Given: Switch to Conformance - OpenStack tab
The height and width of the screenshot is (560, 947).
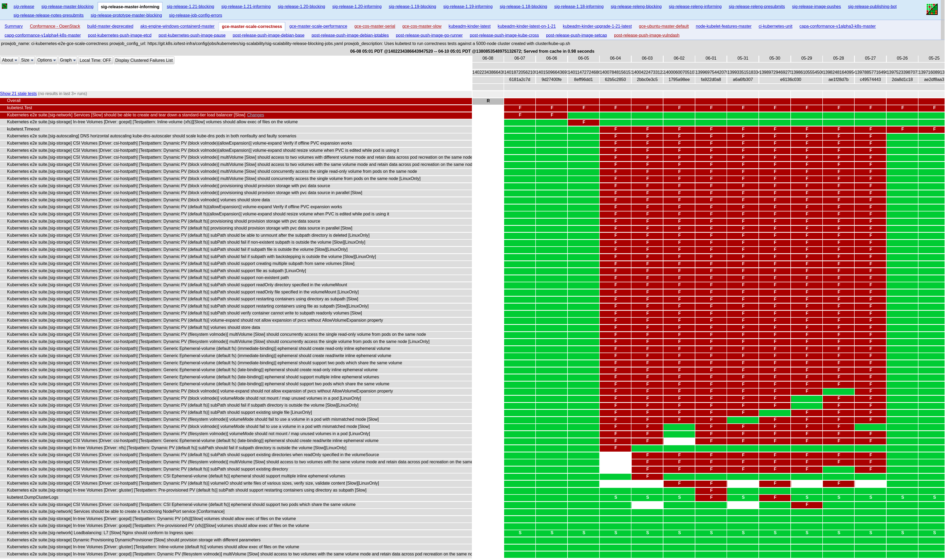Looking at the screenshot, I should point(55,26).
